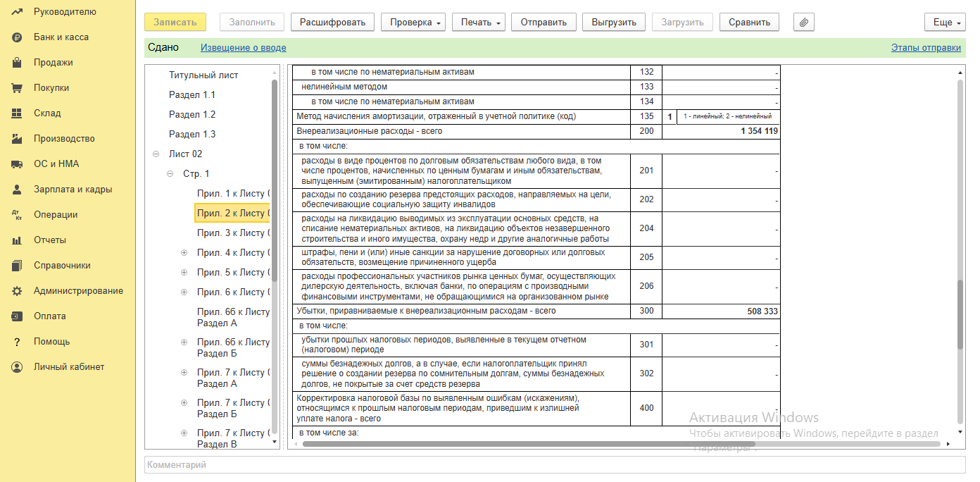The width and height of the screenshot is (980, 482).
Task: Open the Извещение о вводе link
Action: [243, 48]
